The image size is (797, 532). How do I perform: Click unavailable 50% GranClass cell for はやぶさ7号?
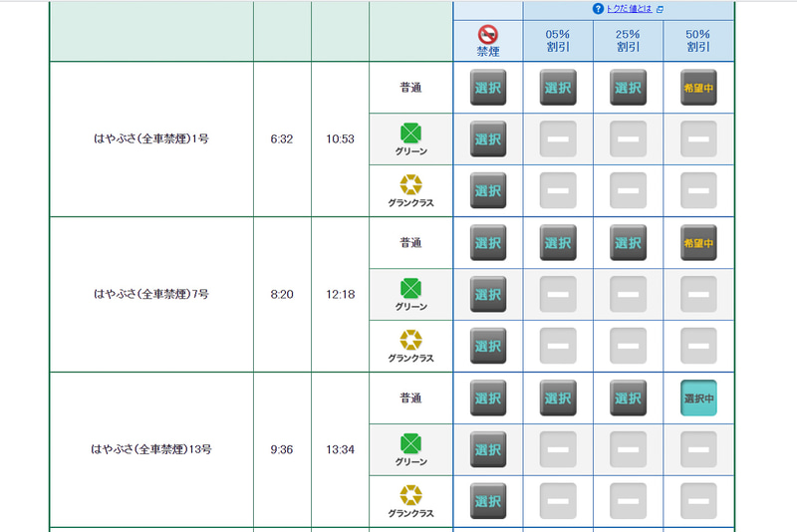[x=698, y=346]
